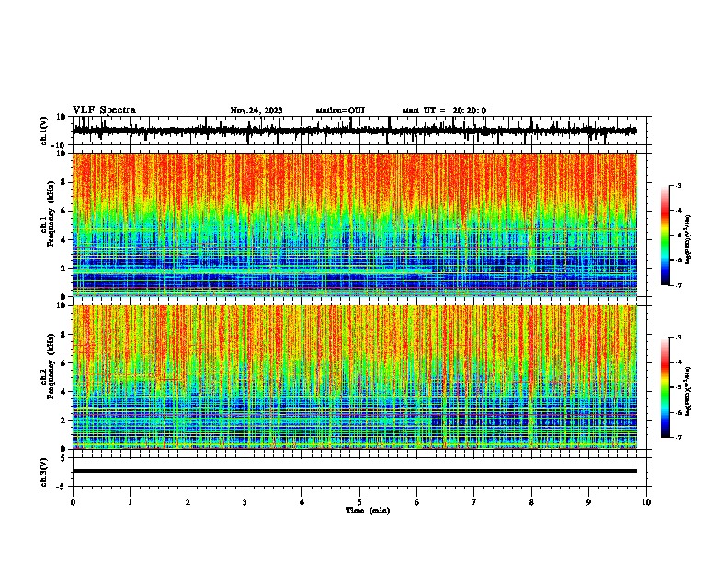Click the time axis tick label "9"
This screenshot has width=728, height=563.
click(x=588, y=502)
